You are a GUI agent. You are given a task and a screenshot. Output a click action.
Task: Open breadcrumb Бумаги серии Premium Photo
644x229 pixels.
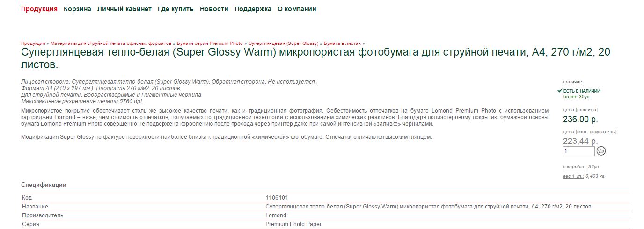[x=210, y=43]
